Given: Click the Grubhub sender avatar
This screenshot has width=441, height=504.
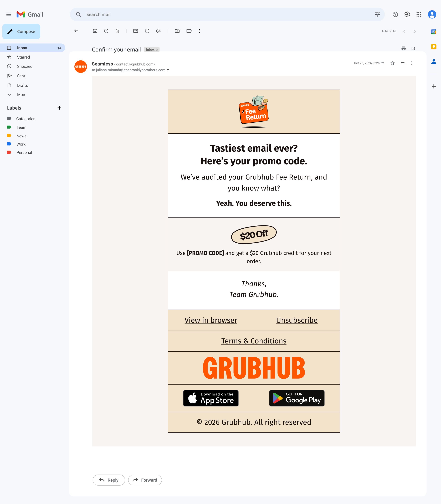Looking at the screenshot, I should coord(81,67).
